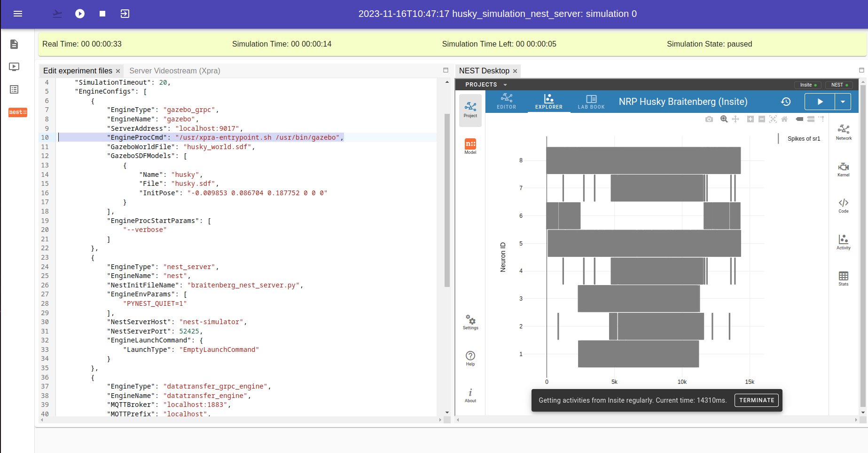Screen dimensions: 868x453
Task: Select the plot pan tool
Action: [x=735, y=119]
